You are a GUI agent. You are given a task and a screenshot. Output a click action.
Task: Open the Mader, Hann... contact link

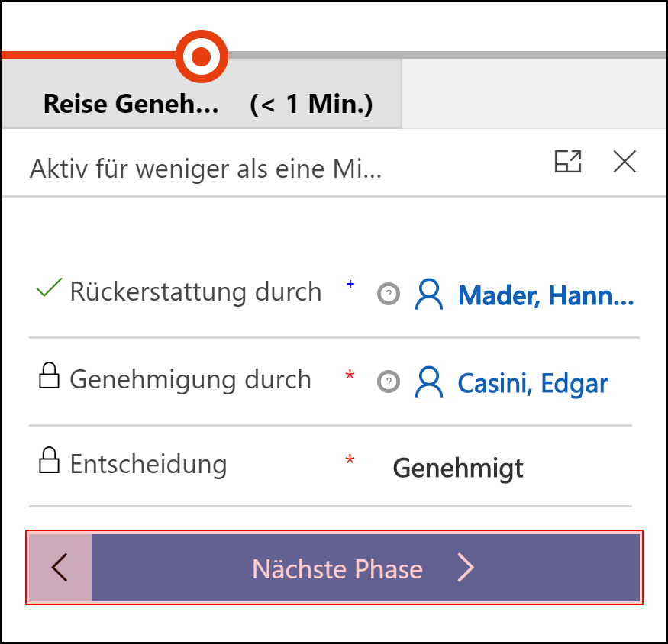546,295
